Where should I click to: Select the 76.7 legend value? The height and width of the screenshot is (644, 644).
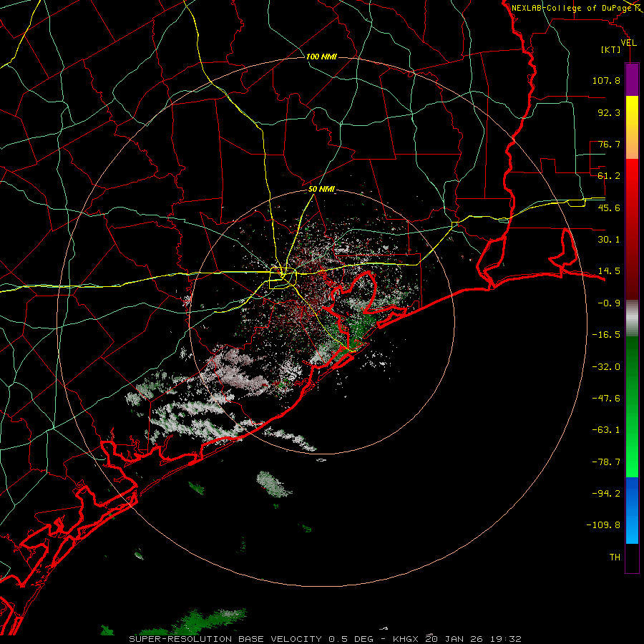(609, 144)
